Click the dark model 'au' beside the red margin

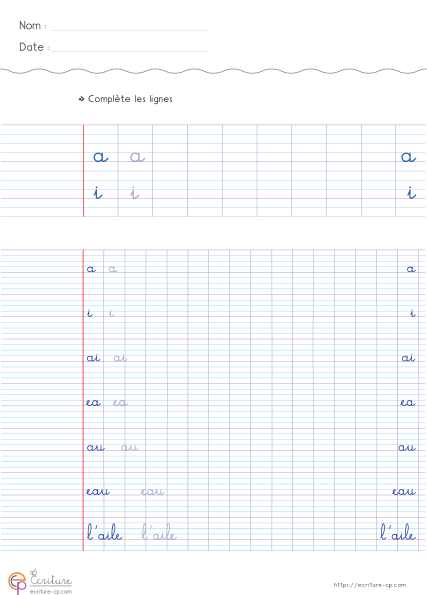coord(96,447)
